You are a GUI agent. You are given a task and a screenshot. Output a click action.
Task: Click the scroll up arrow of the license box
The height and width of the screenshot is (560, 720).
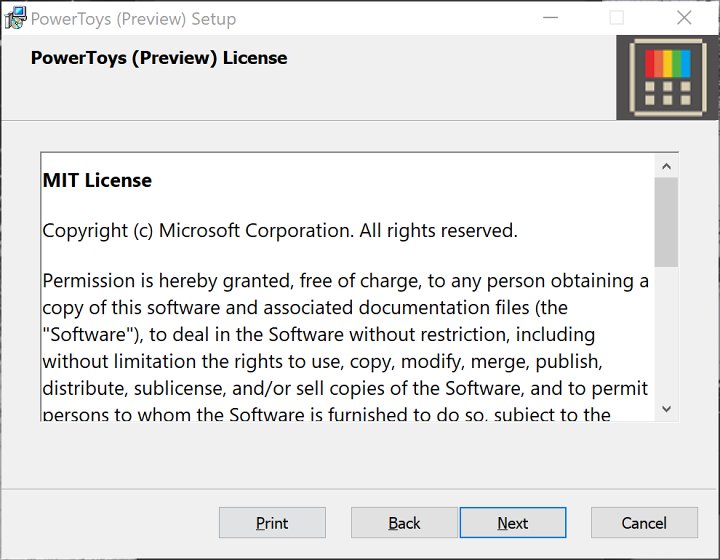click(667, 166)
